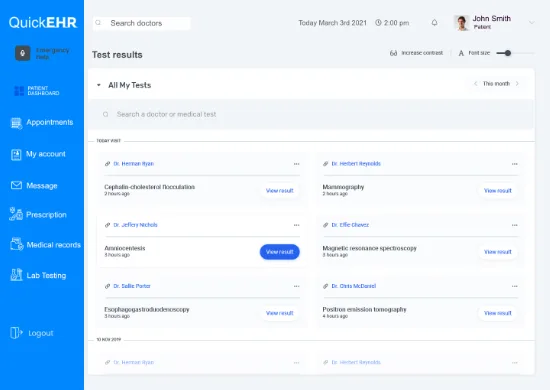Open Patient Dashboard grid icon
Image resolution: width=550 pixels, height=390 pixels.
click(x=19, y=91)
